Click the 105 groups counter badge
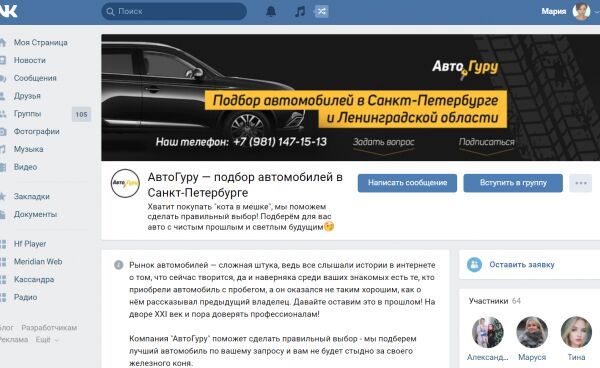Image resolution: width=600 pixels, height=368 pixels. 81,114
